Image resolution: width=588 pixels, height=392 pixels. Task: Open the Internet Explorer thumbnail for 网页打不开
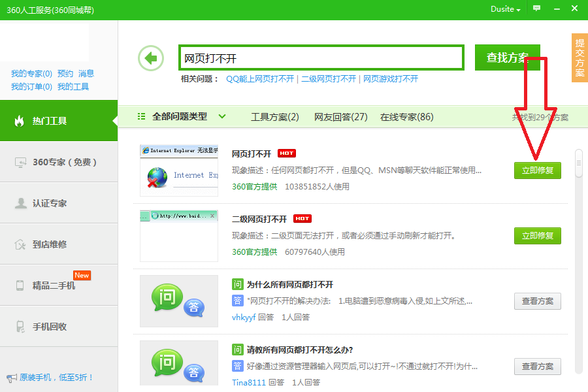pyautogui.click(x=179, y=171)
